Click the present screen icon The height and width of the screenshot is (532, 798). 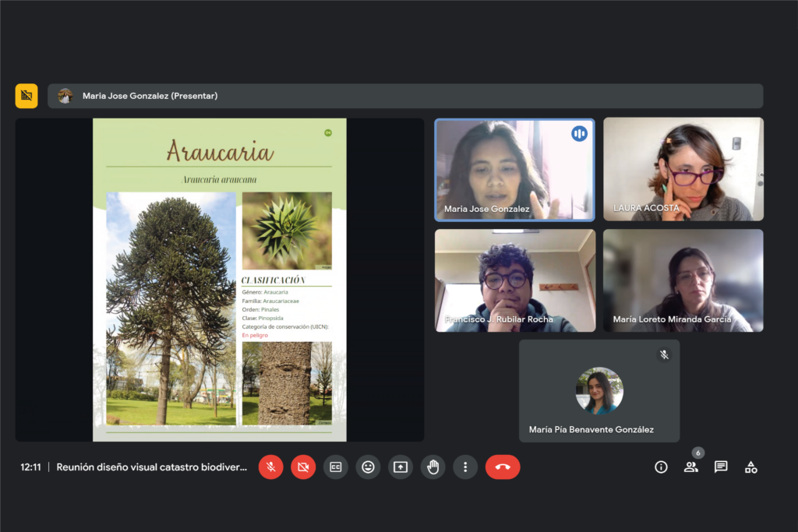(401, 467)
